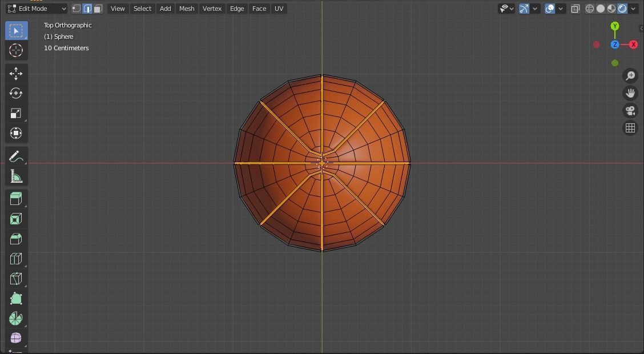
Task: Choose the Move tool
Action: click(x=16, y=74)
